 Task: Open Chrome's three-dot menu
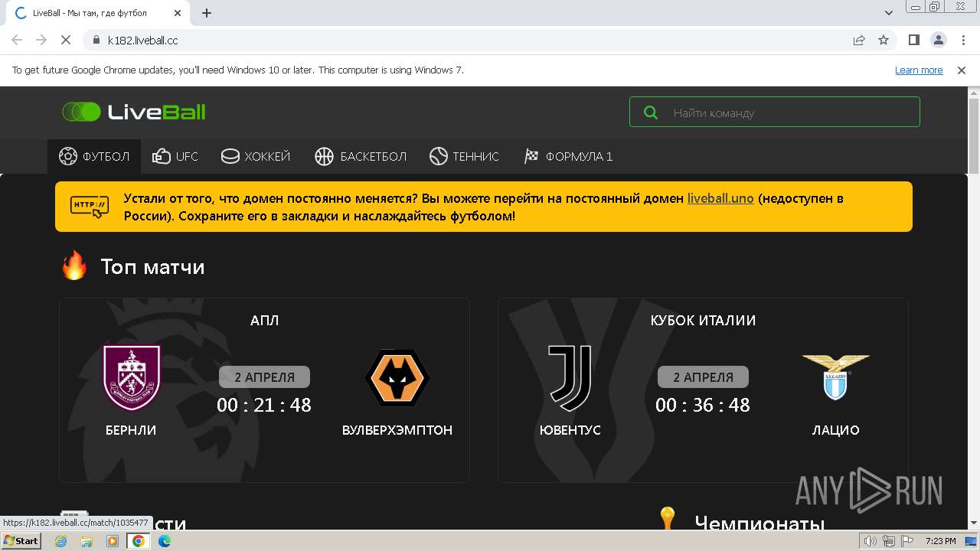(x=962, y=40)
